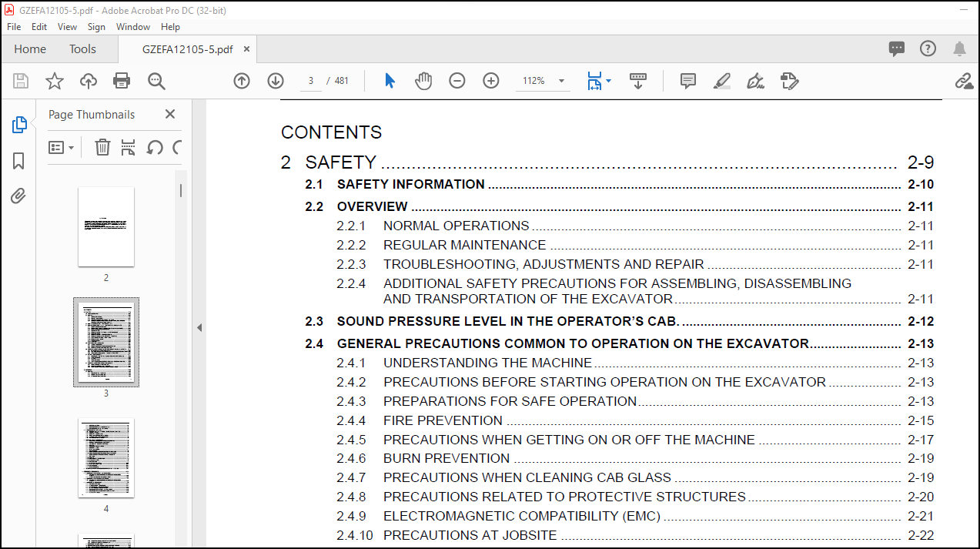The image size is (980, 549).
Task: Zoom in with plus button
Action: [x=491, y=81]
